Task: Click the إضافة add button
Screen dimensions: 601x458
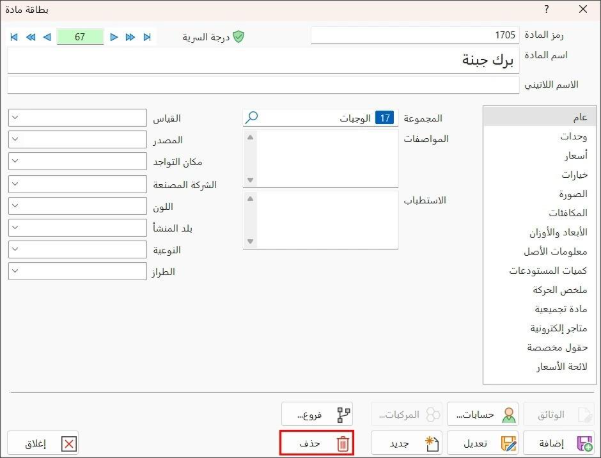Action: pos(559,443)
